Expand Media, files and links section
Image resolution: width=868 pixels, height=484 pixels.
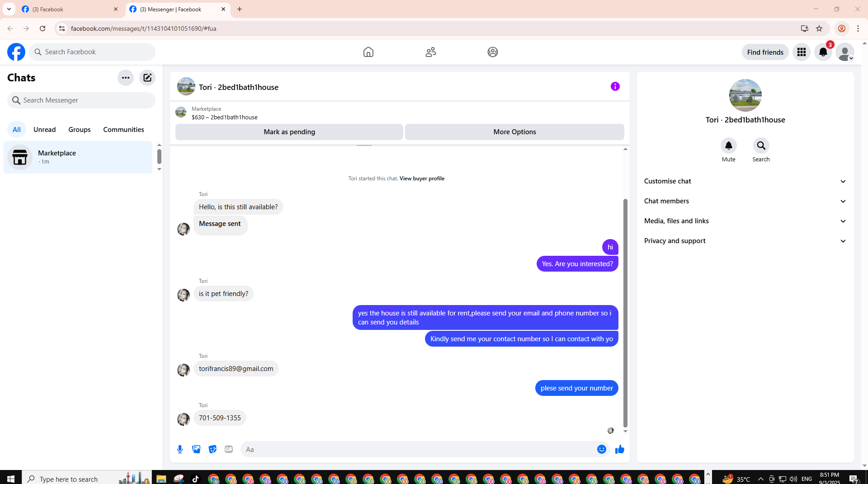[745, 221]
